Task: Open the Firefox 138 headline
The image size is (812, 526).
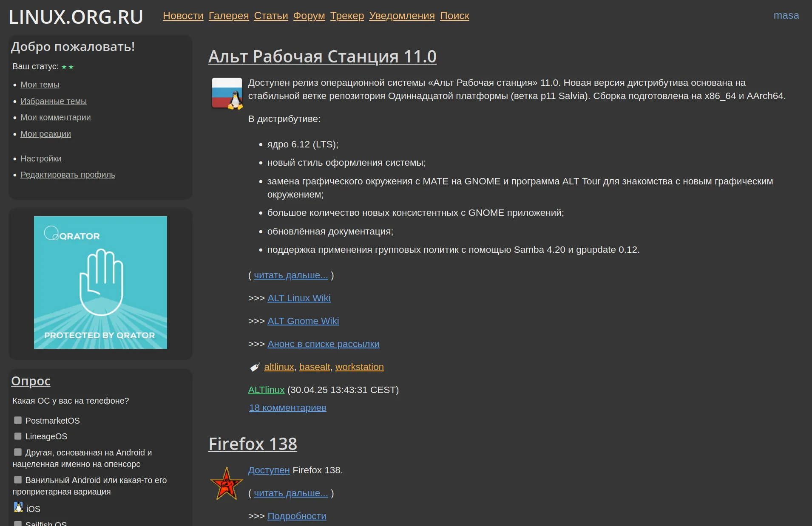Action: pyautogui.click(x=253, y=444)
